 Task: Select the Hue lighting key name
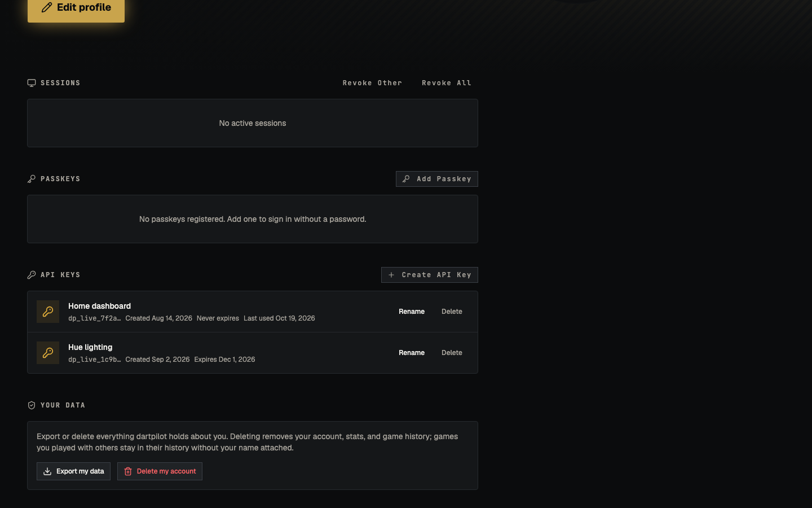tap(90, 347)
